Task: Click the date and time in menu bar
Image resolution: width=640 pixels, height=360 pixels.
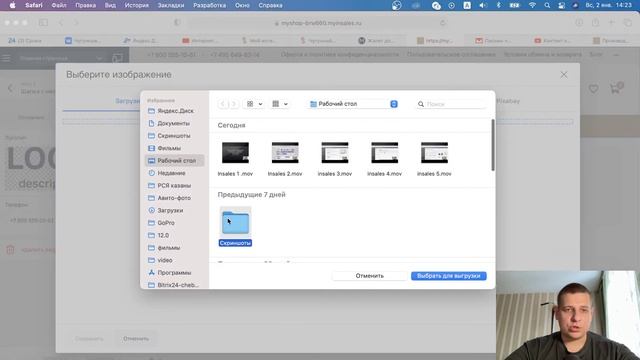Action: [608, 5]
